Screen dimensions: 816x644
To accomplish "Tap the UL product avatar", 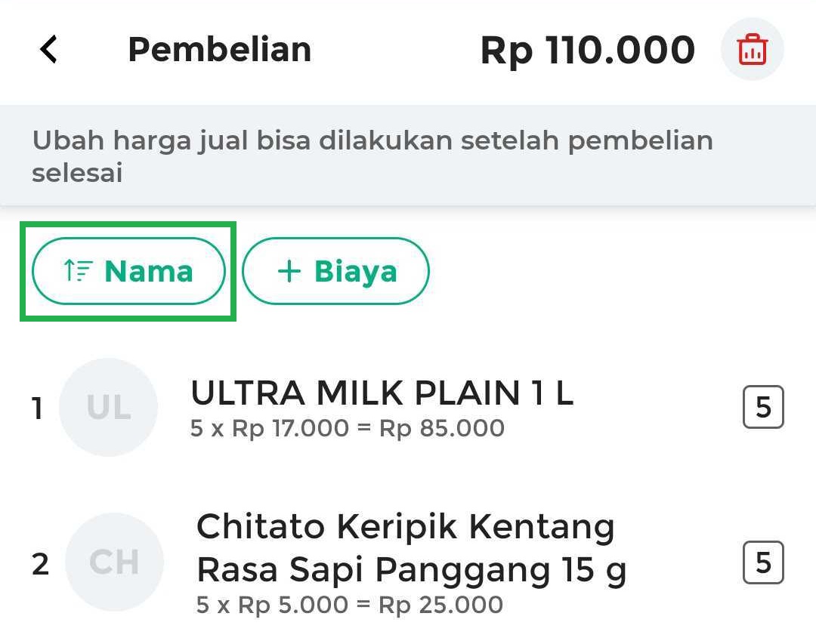I will (108, 408).
